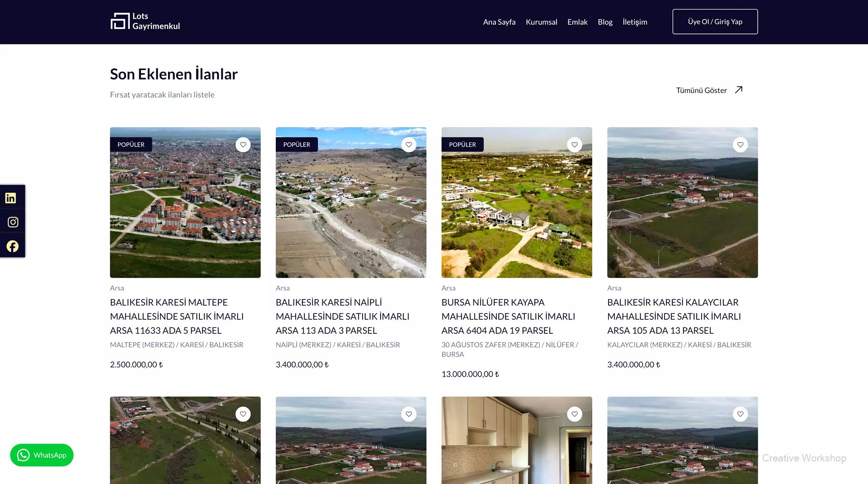Click the Tümünü Göster link
Screen dimensions: 868x484
click(x=702, y=90)
